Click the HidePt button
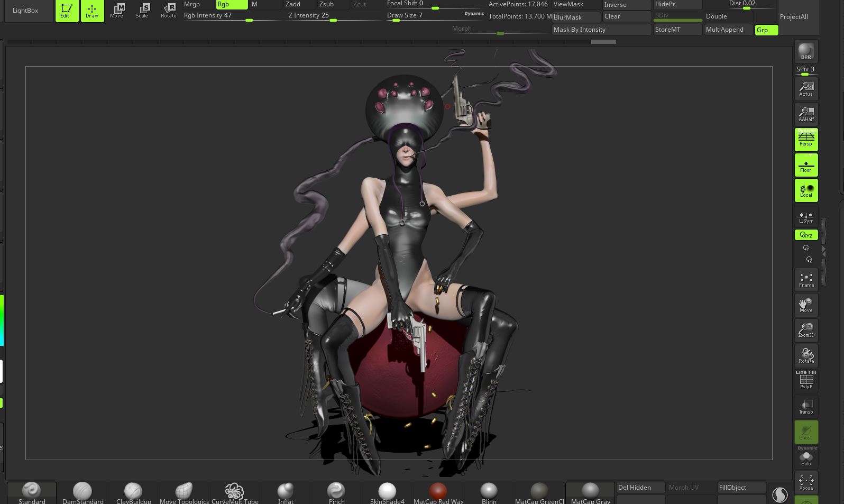Screen dimensions: 844x504 [x=677, y=4]
